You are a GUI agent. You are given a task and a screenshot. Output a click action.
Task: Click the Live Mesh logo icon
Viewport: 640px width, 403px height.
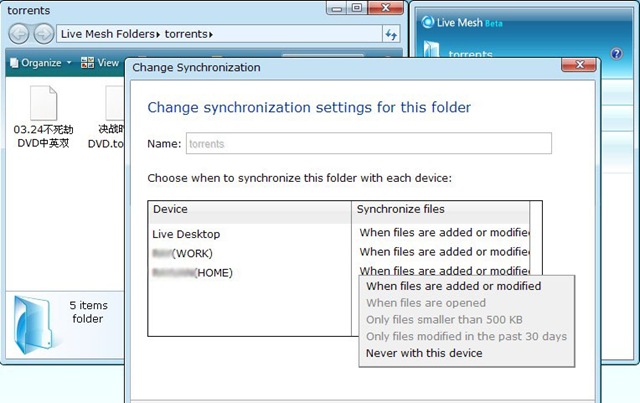[427, 22]
